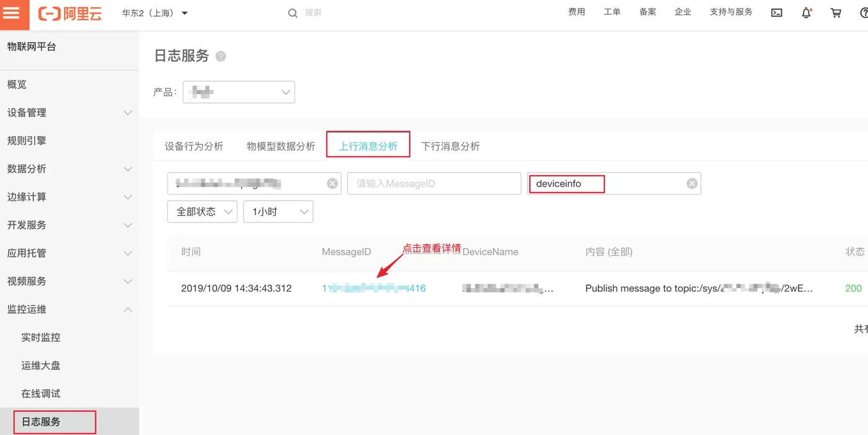Click the MessageID column header
Image resolution: width=868 pixels, height=435 pixels.
[x=347, y=252]
